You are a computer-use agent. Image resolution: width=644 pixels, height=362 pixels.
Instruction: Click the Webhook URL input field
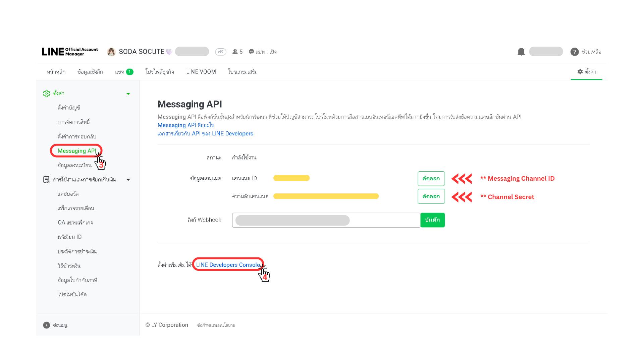(326, 220)
